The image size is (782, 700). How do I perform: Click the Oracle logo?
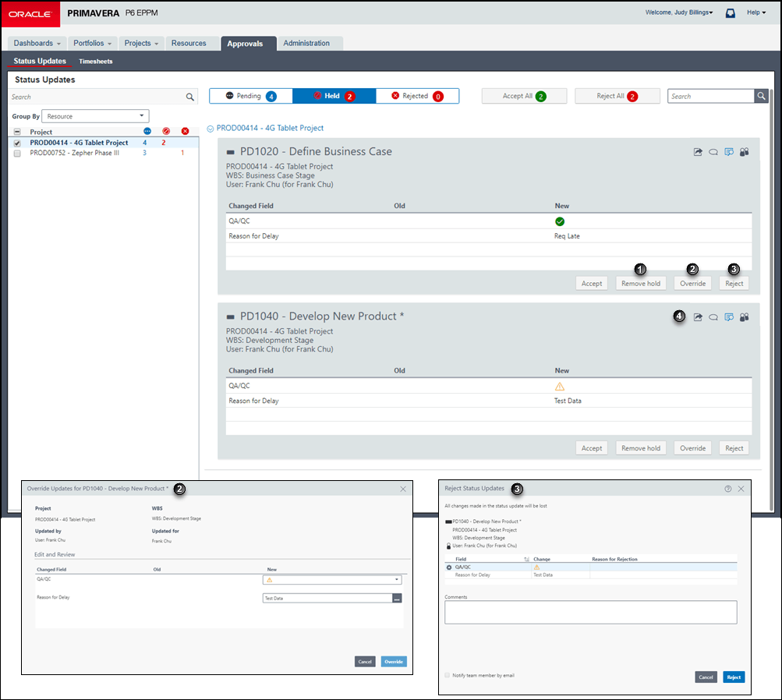tap(30, 14)
